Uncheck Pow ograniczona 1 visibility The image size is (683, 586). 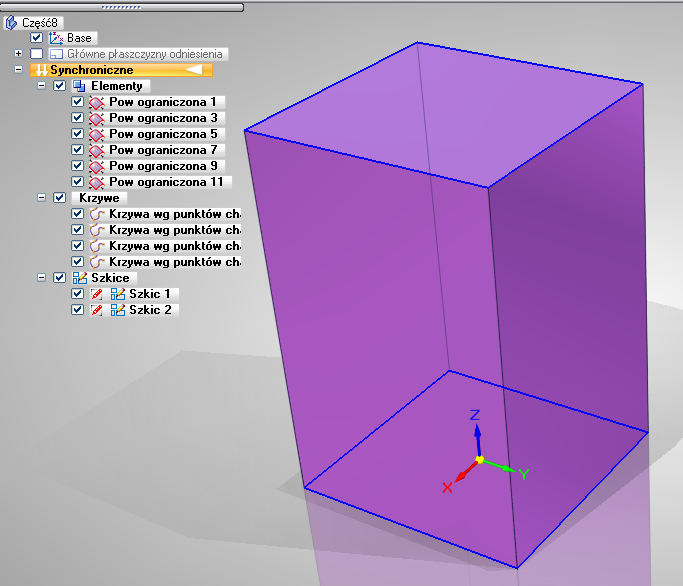coord(78,102)
